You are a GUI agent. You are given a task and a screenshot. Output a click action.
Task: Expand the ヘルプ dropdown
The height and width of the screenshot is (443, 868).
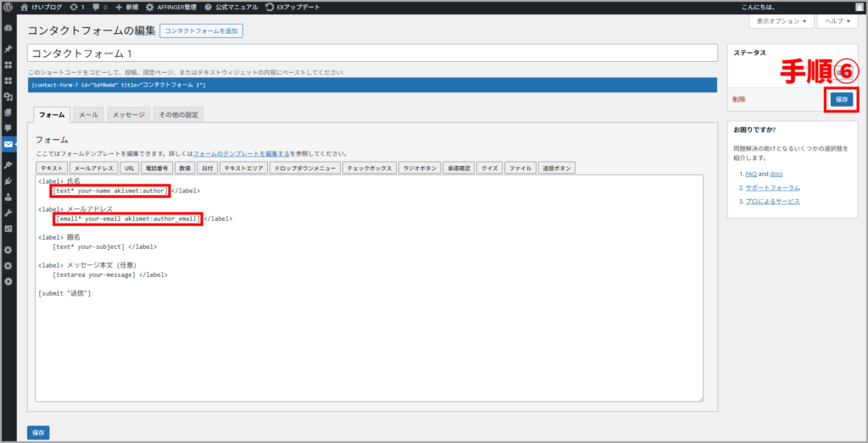tap(835, 21)
